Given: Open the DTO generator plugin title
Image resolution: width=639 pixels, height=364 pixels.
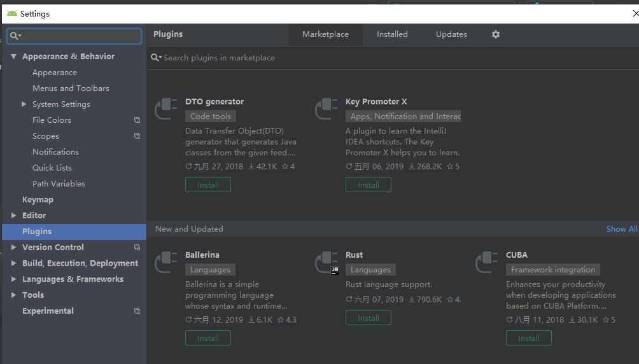Looking at the screenshot, I should pos(214,101).
